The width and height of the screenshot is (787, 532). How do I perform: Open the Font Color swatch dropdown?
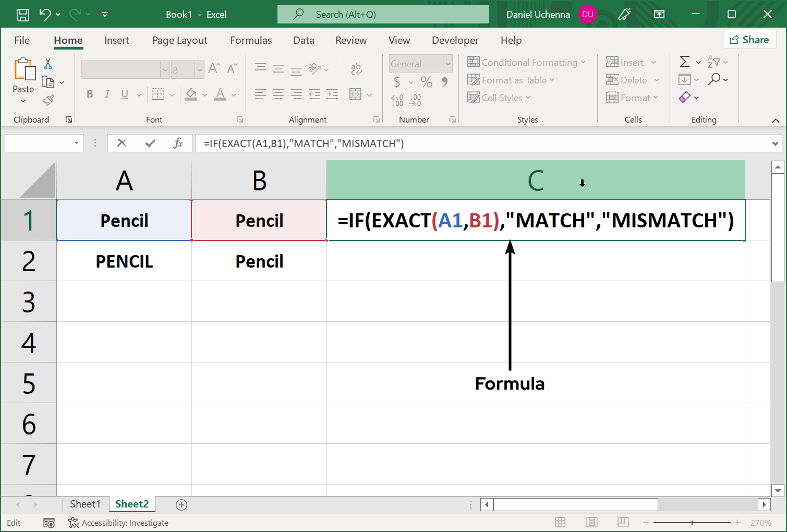[233, 94]
